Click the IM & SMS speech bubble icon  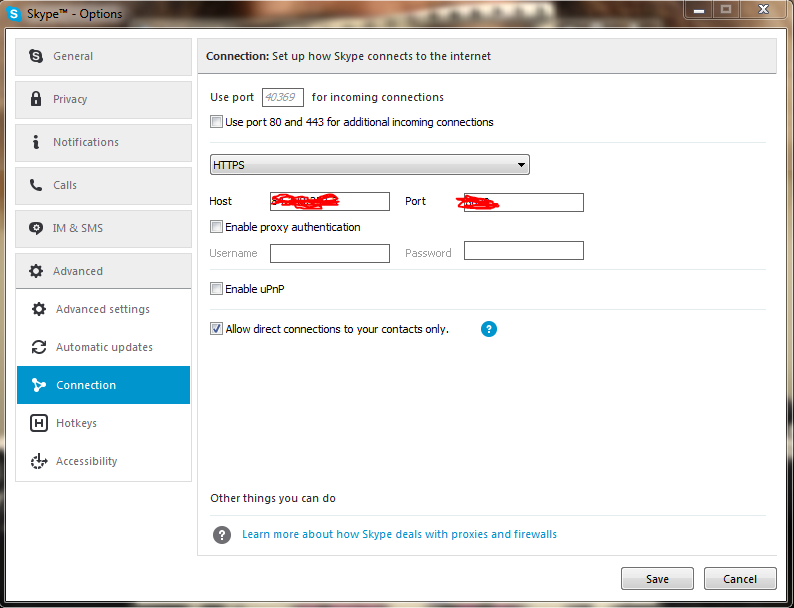click(35, 228)
